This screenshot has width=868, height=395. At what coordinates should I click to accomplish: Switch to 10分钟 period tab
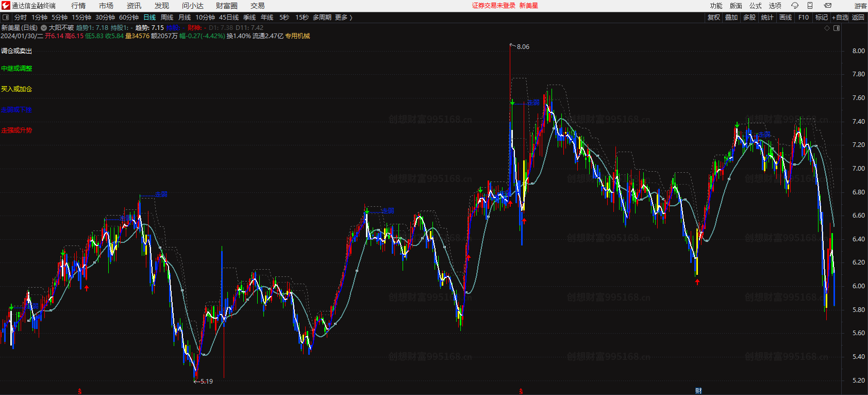point(205,18)
